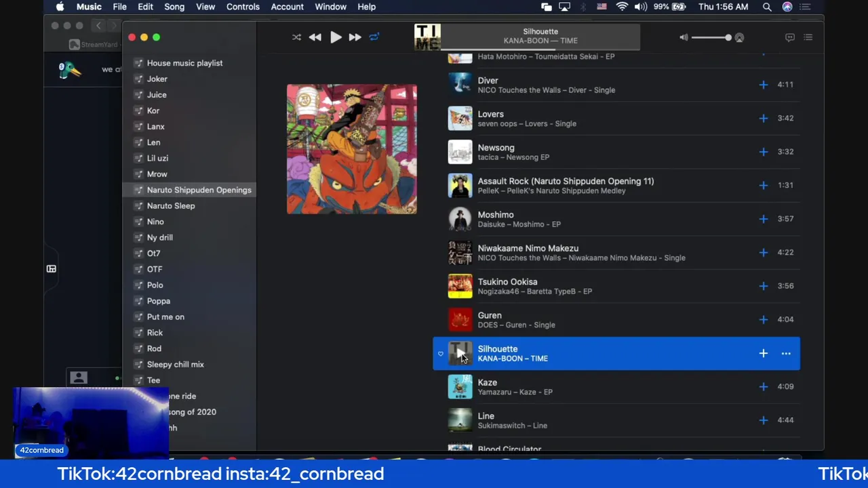Add Guren to library with plus icon

[x=764, y=319]
